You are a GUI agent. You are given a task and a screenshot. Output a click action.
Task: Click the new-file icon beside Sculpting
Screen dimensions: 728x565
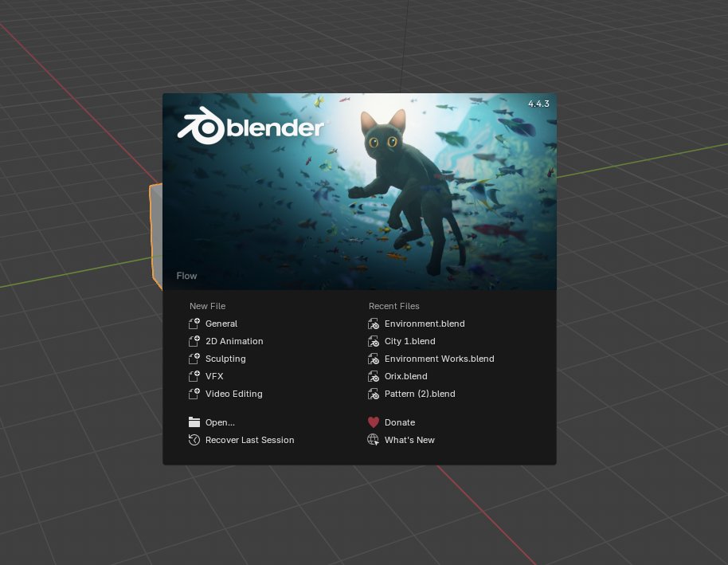(x=194, y=359)
